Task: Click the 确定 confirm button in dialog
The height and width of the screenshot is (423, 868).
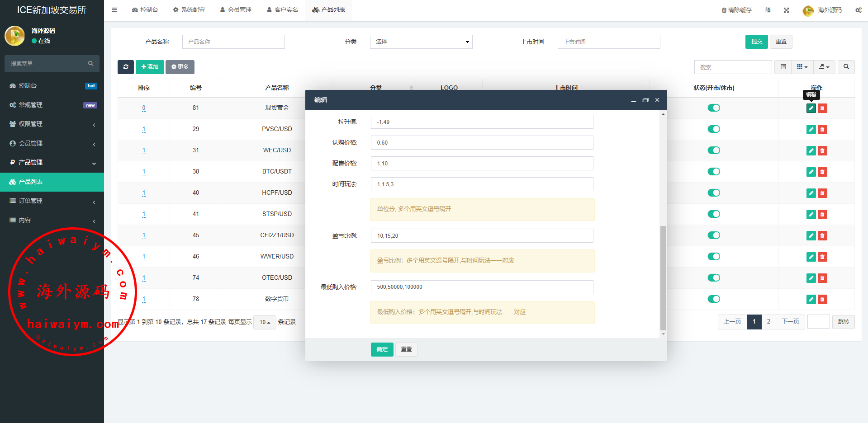Action: coord(382,349)
